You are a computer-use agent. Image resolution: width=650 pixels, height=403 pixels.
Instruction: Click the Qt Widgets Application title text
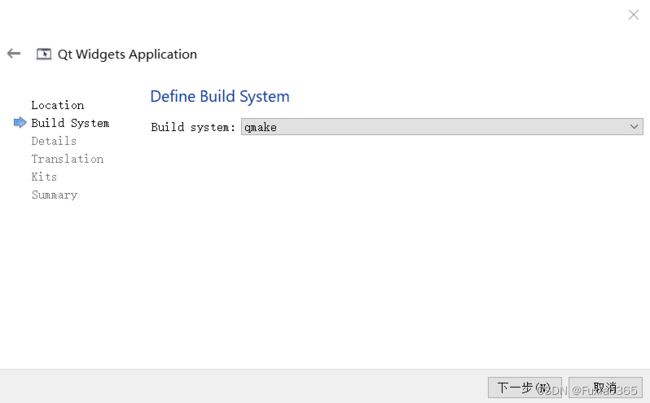point(127,54)
